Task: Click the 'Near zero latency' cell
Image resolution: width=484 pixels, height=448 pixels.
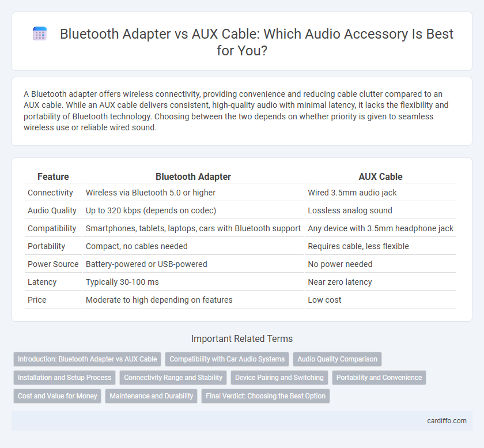Action: coord(381,282)
